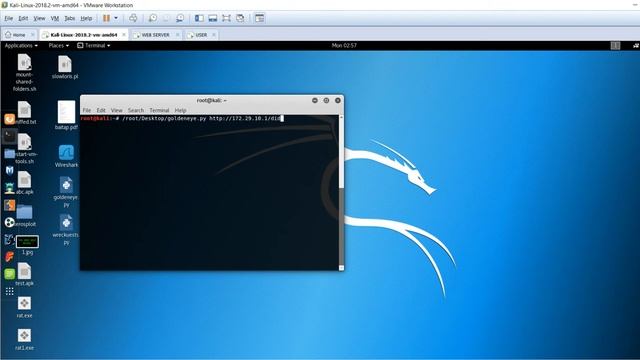640x360 pixels.
Task: Expand the Places menu in Kali
Action: tap(58, 46)
